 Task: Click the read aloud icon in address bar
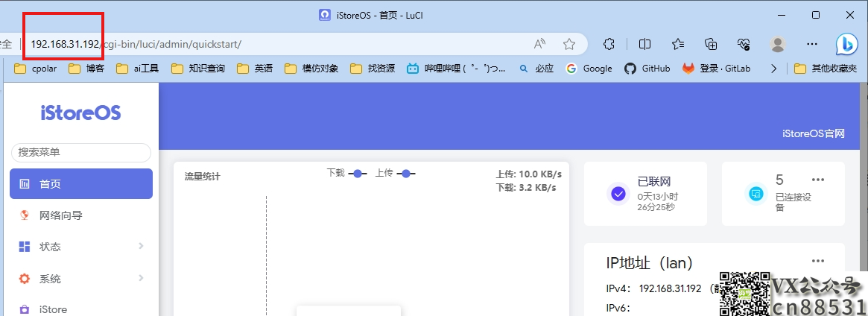pos(539,44)
